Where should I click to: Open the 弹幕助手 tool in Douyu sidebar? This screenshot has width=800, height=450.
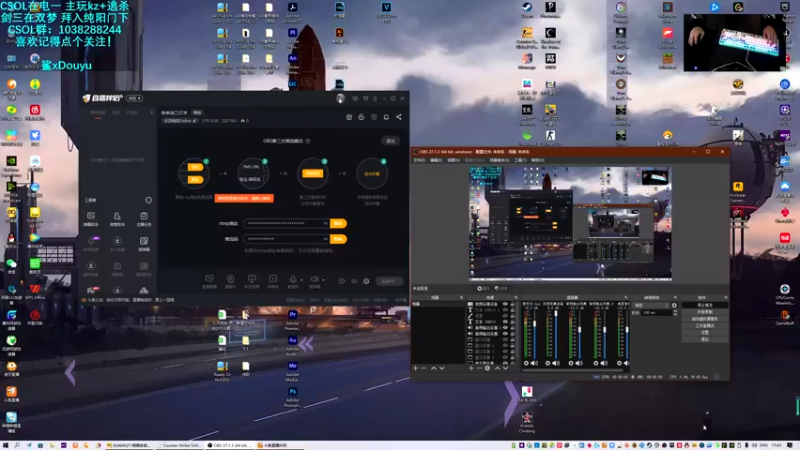91,219
